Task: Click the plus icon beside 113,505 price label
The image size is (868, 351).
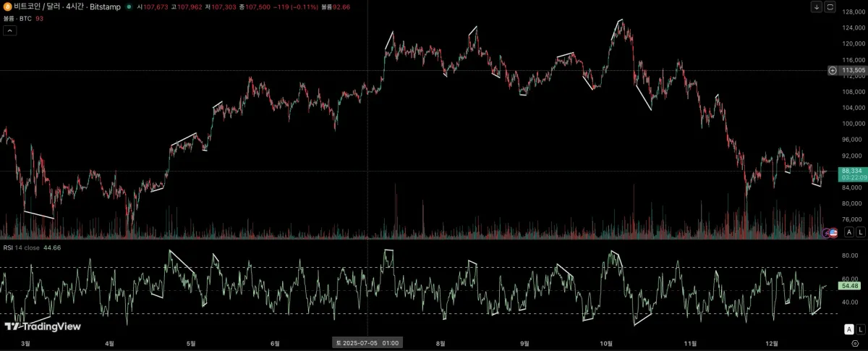Action: [x=833, y=70]
